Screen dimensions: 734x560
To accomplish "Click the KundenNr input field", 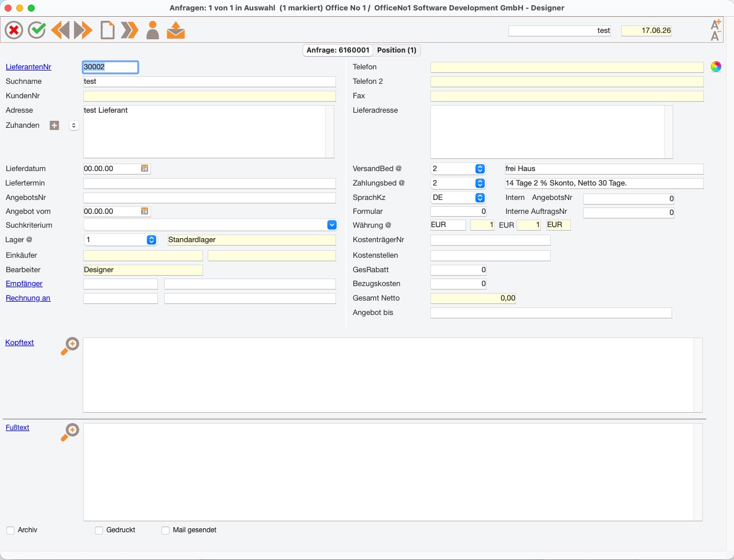I will tap(209, 96).
